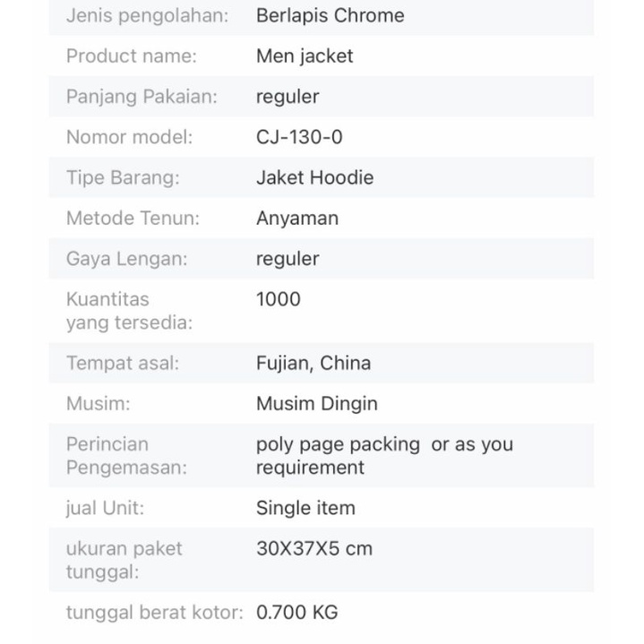Tap the Panjang Pakaian label
644x644 pixels.
142,97
